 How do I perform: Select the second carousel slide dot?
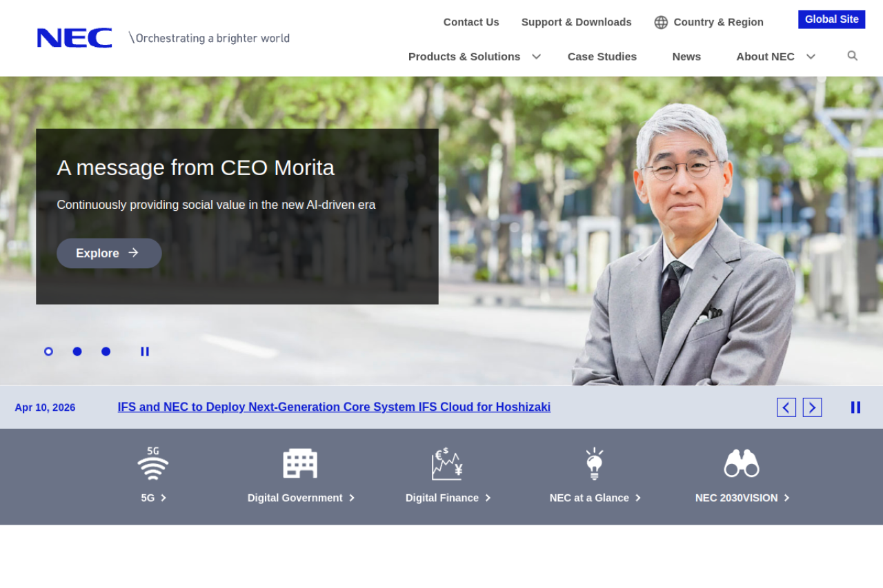[x=77, y=352]
